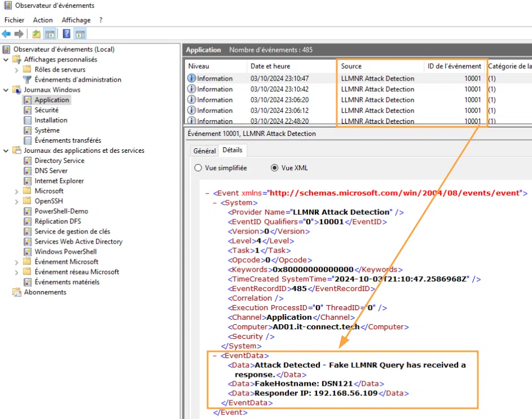Collapse the System node in XML view
The height and width of the screenshot is (419, 532).
216,203
